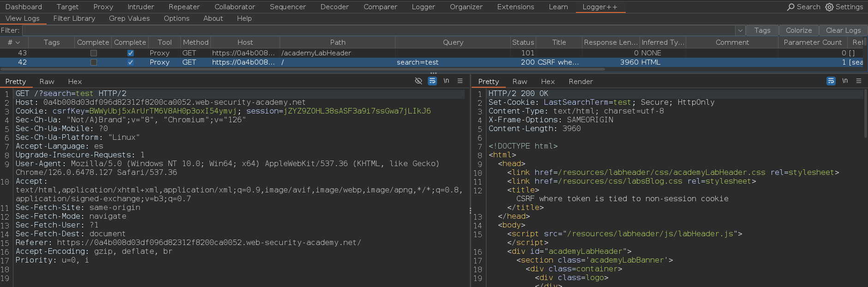
Task: Untick second Complete checkbox for entry 42
Action: point(131,62)
